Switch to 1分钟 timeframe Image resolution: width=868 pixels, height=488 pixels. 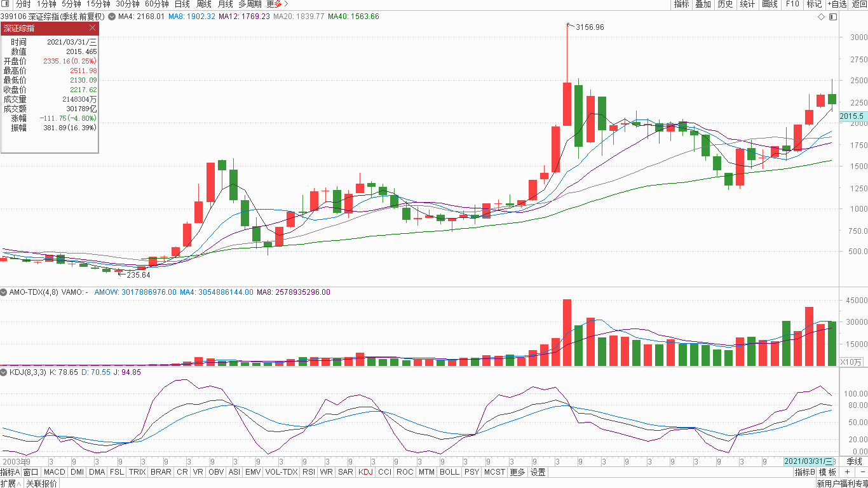click(x=46, y=4)
